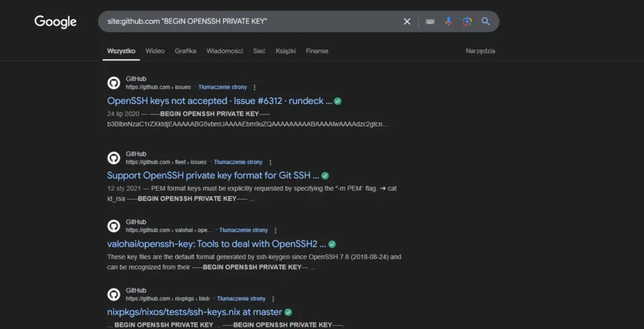The height and width of the screenshot is (329, 644).
Task: Open the Książki tab
Action: 286,51
